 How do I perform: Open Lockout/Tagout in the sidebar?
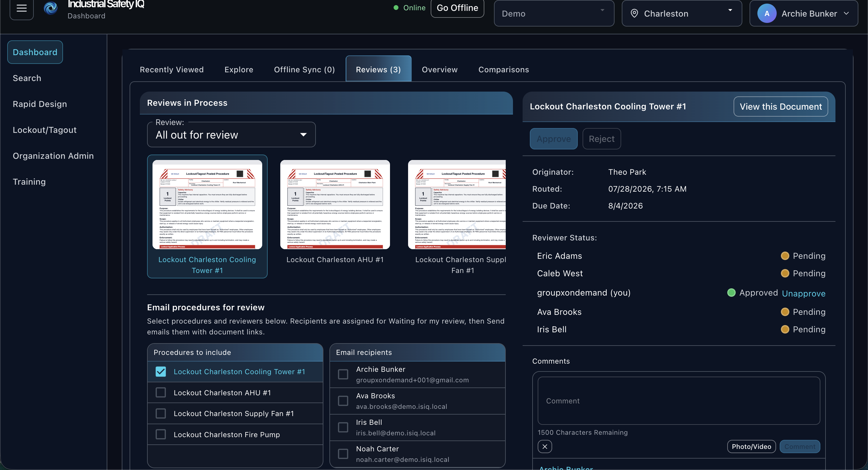[x=45, y=130]
